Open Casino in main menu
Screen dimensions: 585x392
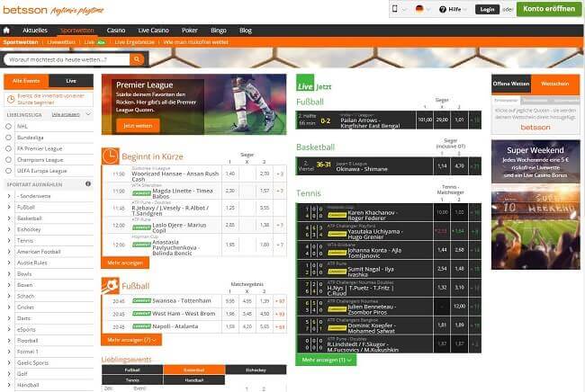(x=116, y=31)
